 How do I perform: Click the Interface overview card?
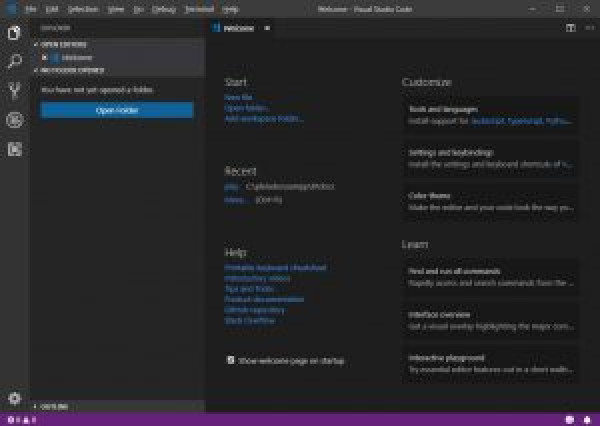coord(490,320)
